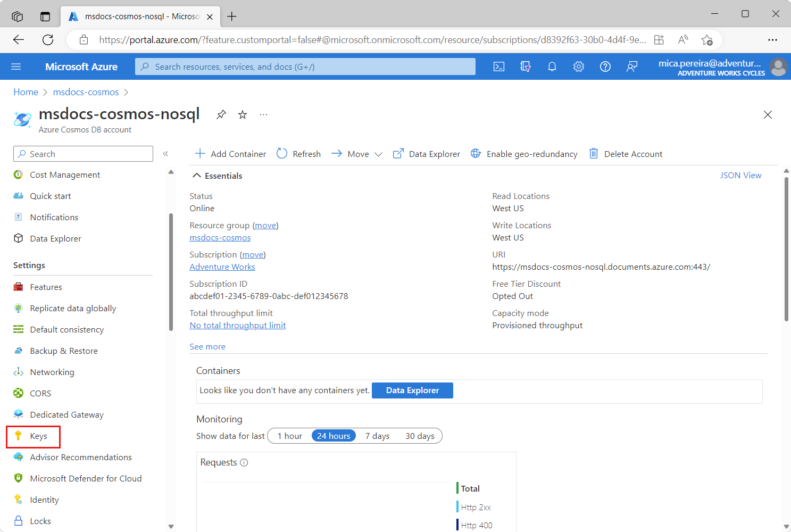Open the Feedback icon in the header
The height and width of the screenshot is (532, 791).
click(632, 66)
